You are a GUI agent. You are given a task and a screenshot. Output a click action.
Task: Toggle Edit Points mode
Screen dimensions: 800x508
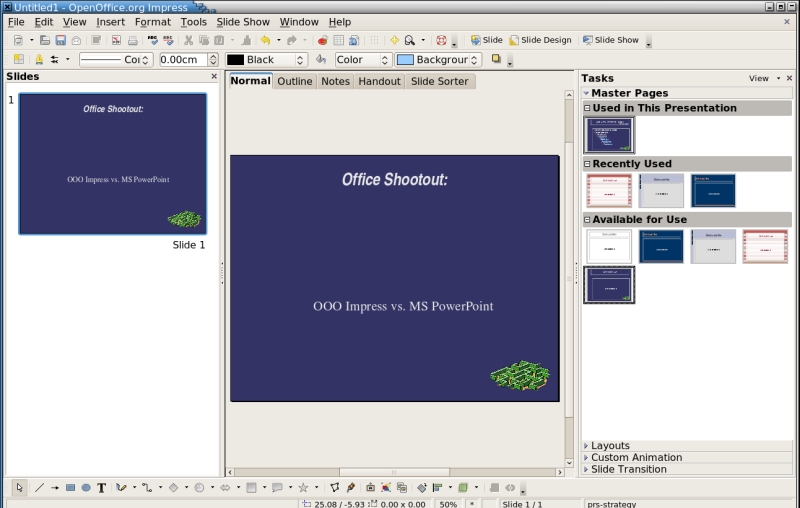(x=335, y=488)
